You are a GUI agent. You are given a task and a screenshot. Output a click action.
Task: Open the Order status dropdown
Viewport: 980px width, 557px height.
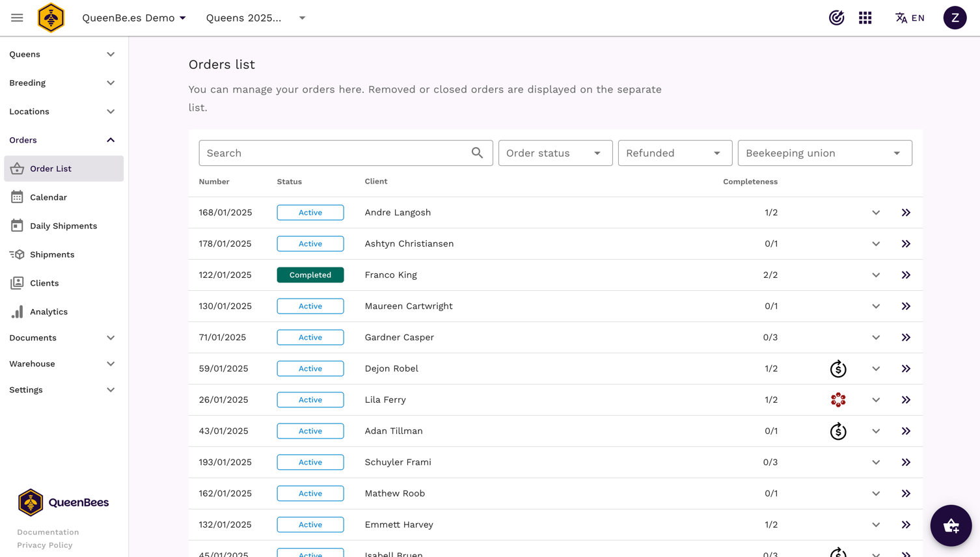(554, 153)
